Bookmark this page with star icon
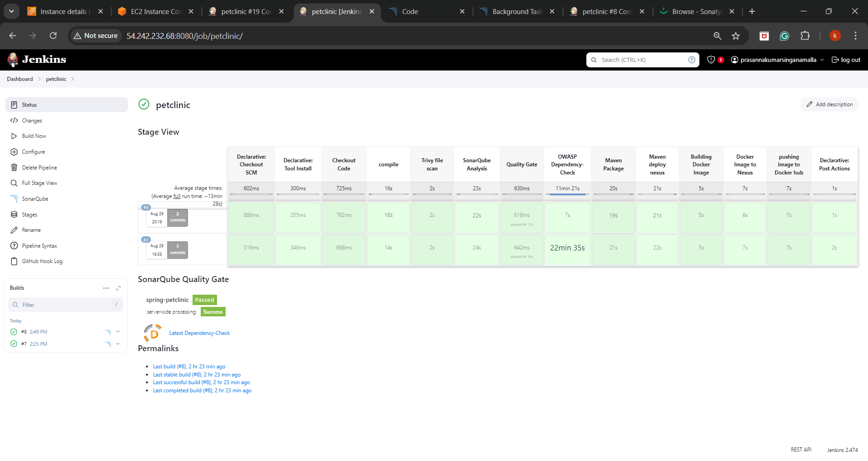 click(736, 36)
